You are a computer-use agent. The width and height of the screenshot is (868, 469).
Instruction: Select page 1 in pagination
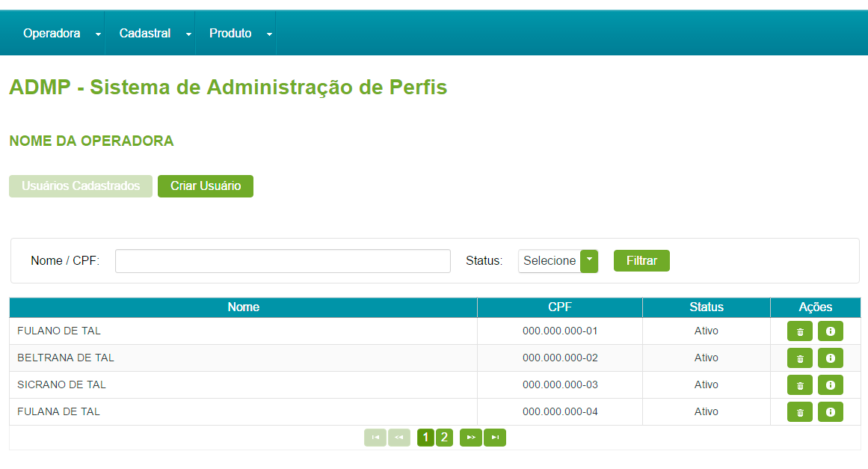425,437
